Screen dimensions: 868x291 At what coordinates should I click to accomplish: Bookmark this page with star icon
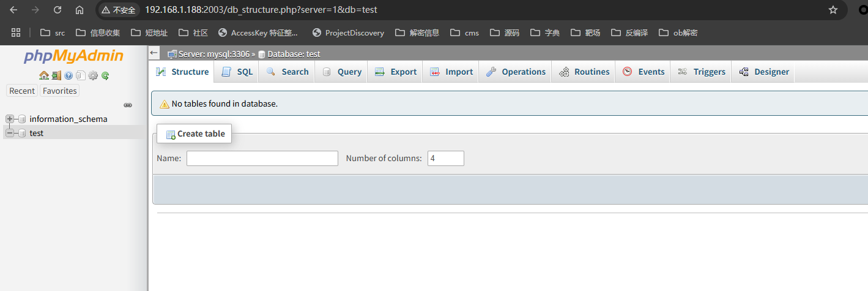[833, 10]
